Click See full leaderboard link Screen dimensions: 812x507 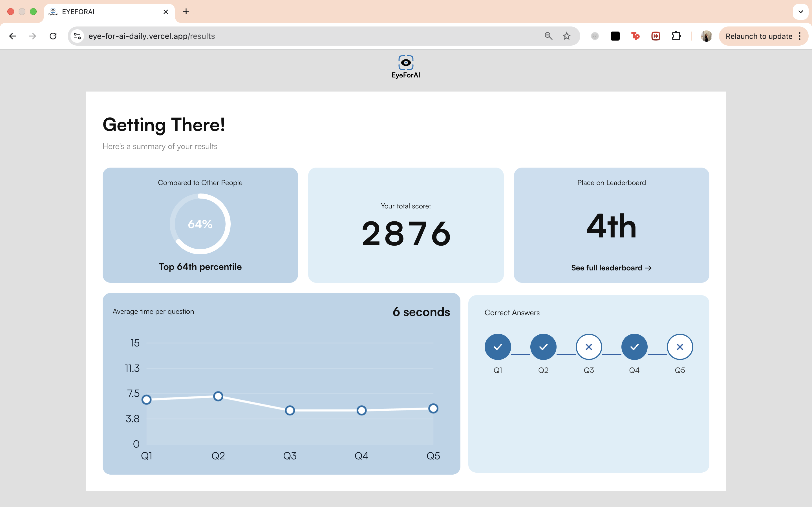[x=611, y=268]
